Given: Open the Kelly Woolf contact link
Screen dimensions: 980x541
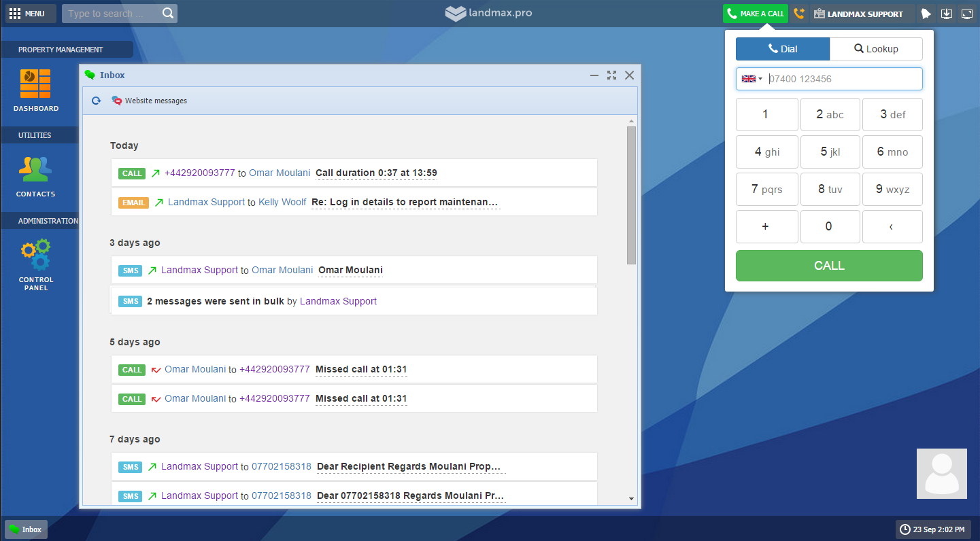Looking at the screenshot, I should coord(282,203).
